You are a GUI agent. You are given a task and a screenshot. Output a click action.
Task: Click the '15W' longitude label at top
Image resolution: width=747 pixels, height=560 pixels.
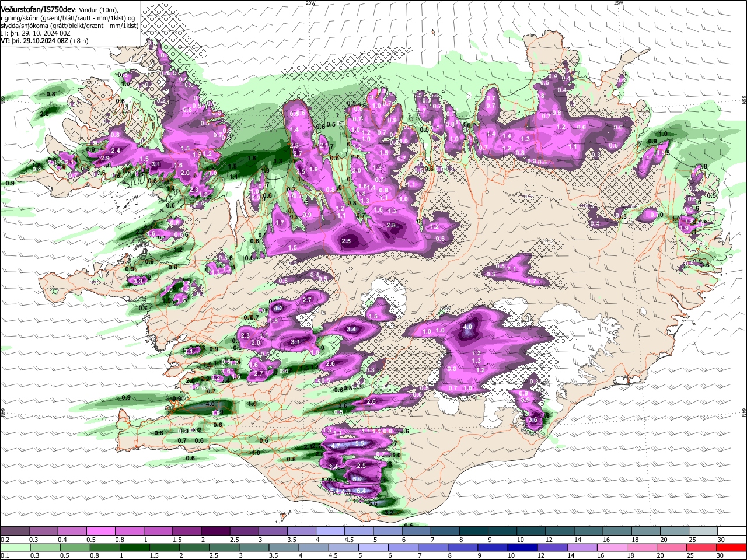coord(619,3)
